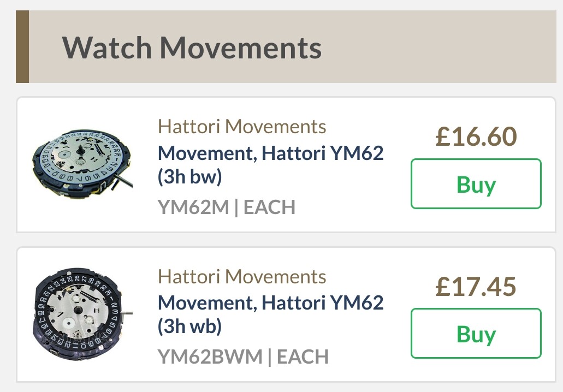Select the YM62BWM | EACH product code

pos(243,357)
